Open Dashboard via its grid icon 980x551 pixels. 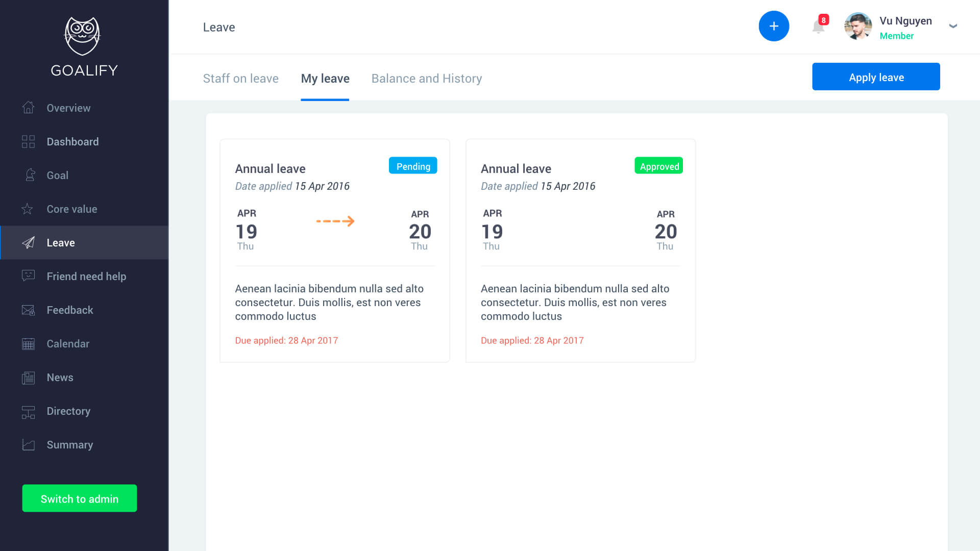click(28, 141)
